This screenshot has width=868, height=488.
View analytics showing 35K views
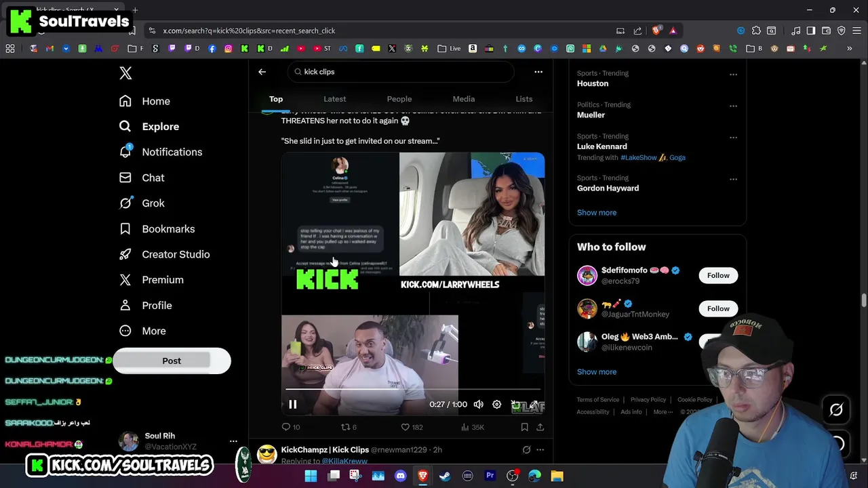[472, 427]
